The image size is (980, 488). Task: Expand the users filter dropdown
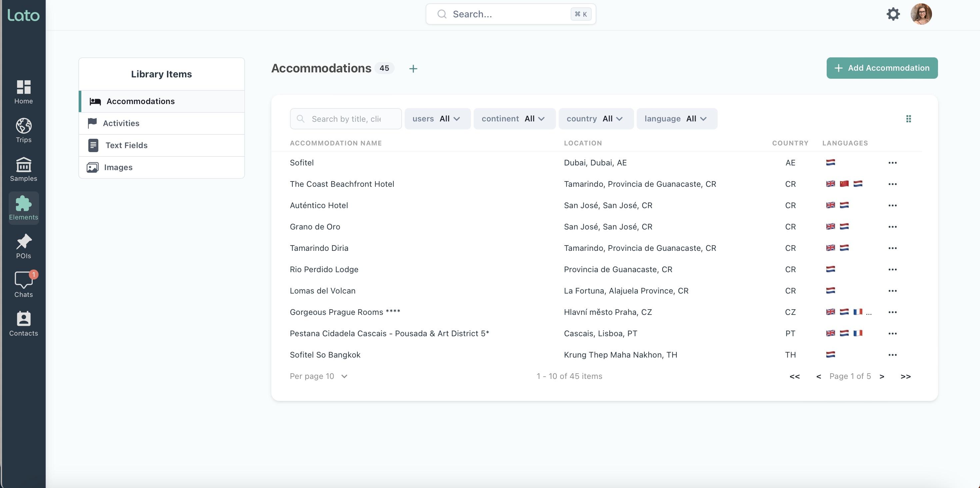pyautogui.click(x=437, y=119)
